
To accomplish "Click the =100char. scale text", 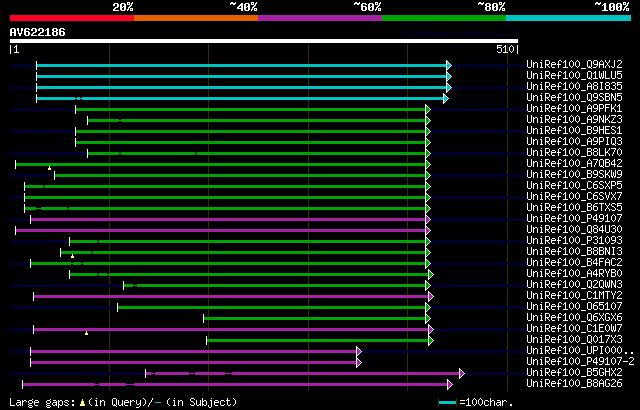I will point(486,403).
